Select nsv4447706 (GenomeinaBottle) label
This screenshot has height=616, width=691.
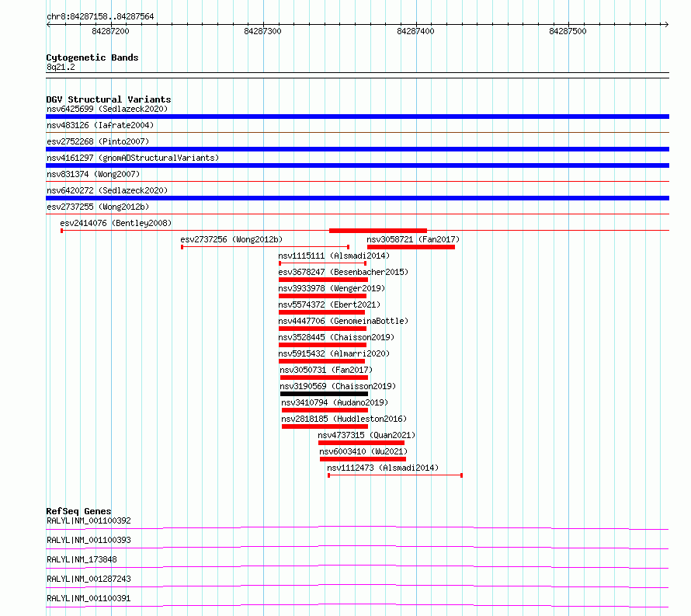pyautogui.click(x=343, y=321)
